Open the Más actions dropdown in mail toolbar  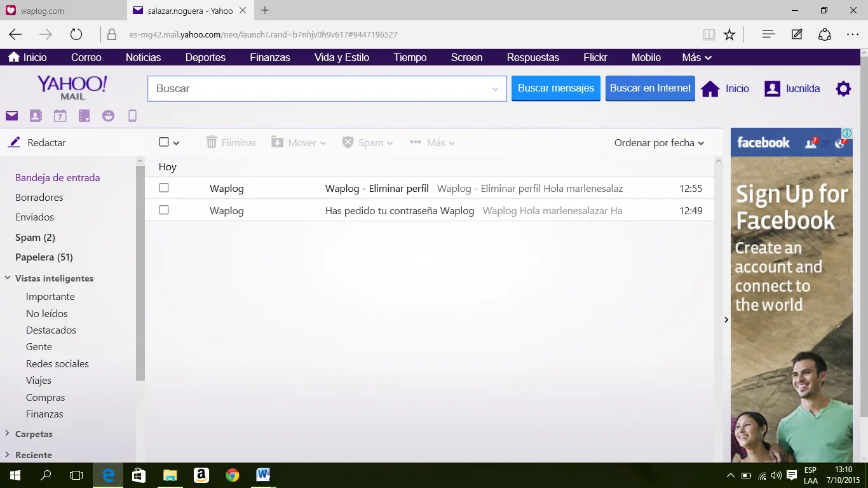[432, 142]
